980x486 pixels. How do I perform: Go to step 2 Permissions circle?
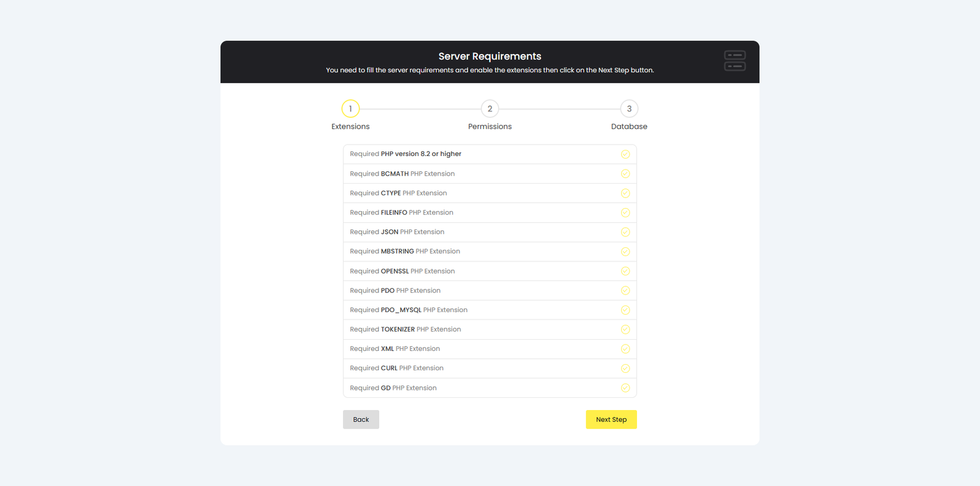click(x=490, y=109)
